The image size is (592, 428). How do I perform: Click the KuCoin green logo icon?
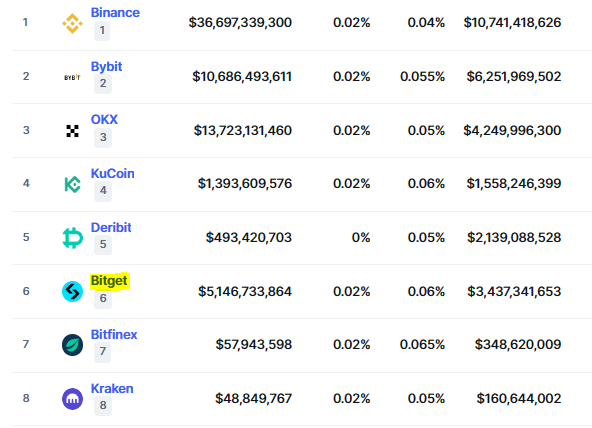point(72,184)
